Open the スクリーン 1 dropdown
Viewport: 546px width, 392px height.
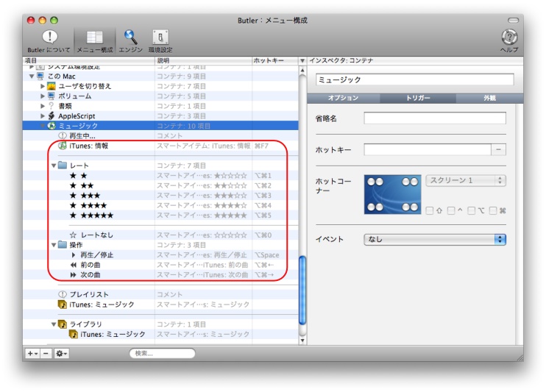point(466,180)
